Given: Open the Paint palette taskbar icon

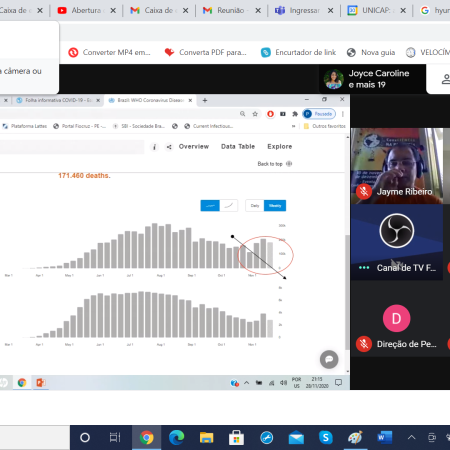Looking at the screenshot, I should pos(355,437).
